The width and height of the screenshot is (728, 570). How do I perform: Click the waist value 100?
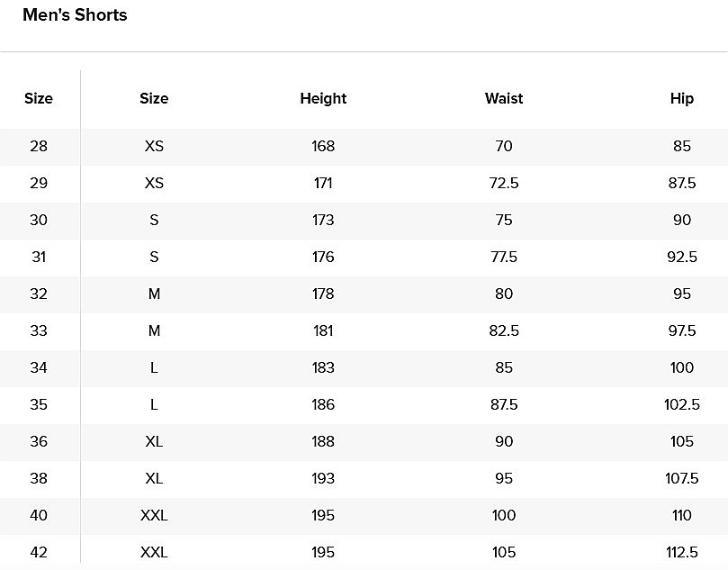coord(504,515)
